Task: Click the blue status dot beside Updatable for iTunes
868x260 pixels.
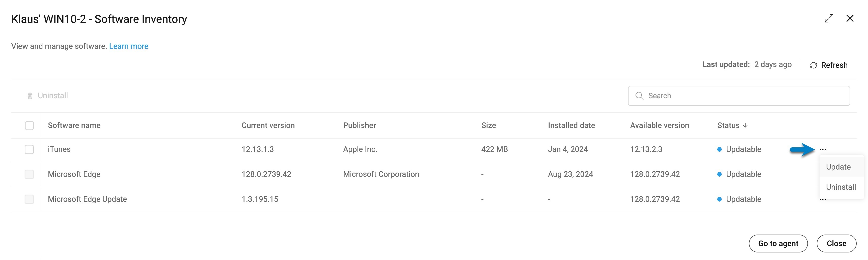Action: pos(720,149)
